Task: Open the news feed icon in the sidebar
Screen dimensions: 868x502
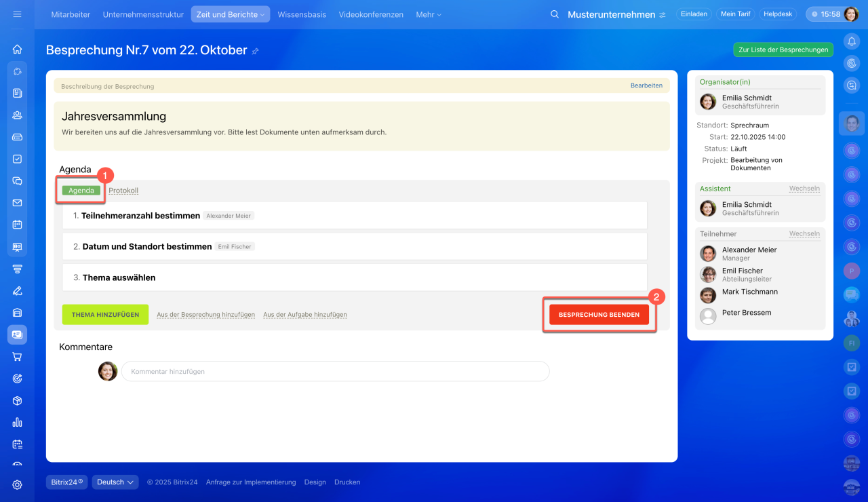Action: pyautogui.click(x=17, y=93)
